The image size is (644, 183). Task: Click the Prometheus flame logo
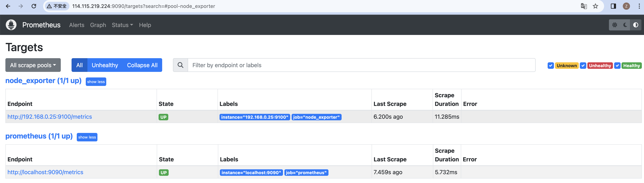pyautogui.click(x=11, y=25)
